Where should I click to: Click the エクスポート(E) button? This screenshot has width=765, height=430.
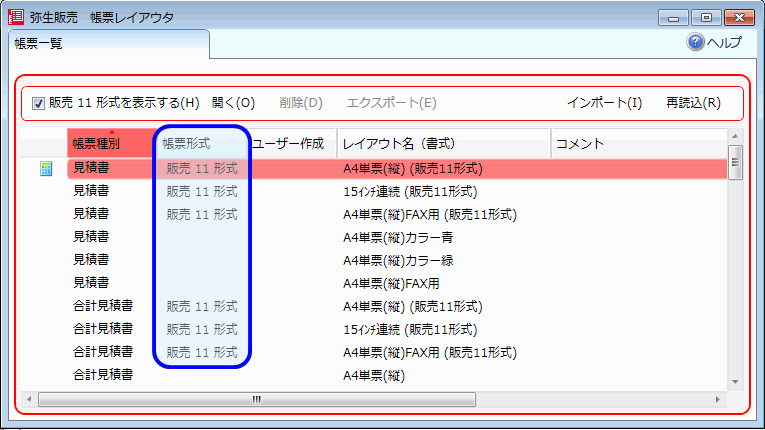pyautogui.click(x=391, y=103)
